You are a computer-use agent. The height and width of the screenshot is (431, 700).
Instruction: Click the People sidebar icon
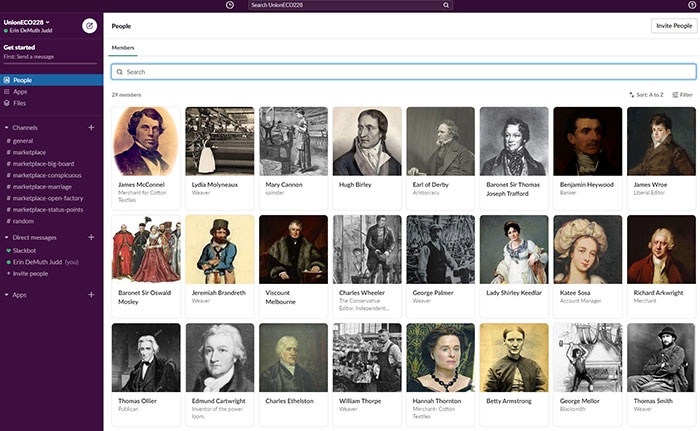point(7,80)
